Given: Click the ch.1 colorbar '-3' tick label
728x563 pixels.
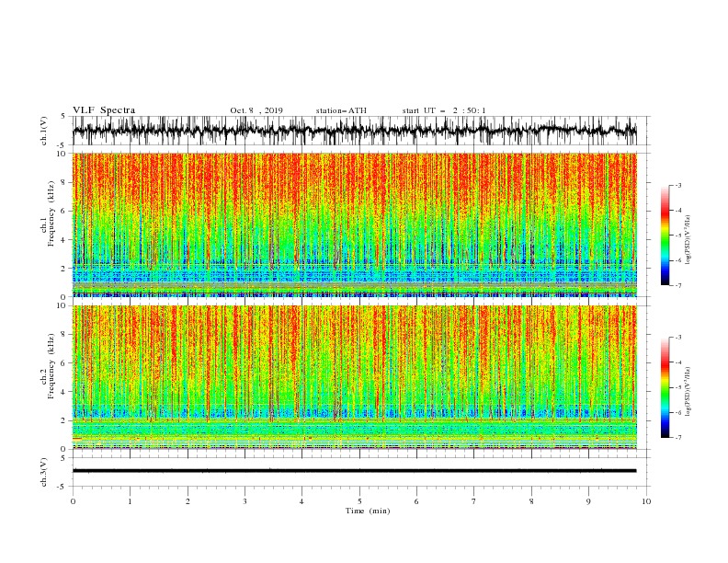Looking at the screenshot, I should pyautogui.click(x=677, y=185).
